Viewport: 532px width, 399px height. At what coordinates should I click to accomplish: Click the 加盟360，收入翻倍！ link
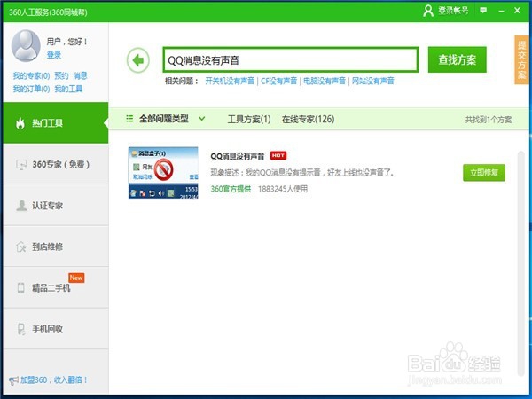(54, 380)
